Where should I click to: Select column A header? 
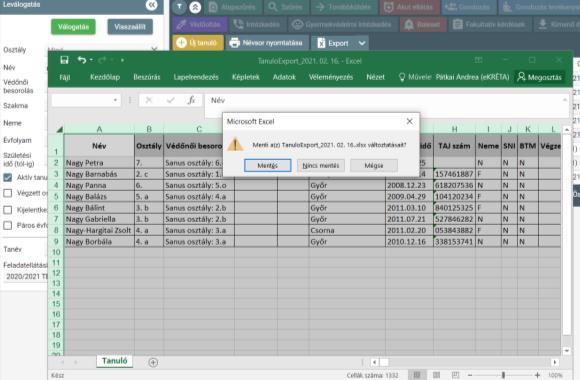99,129
